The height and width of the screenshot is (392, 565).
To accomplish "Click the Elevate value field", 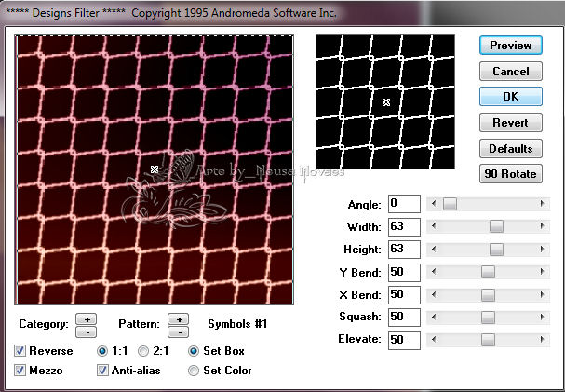I will pyautogui.click(x=404, y=340).
